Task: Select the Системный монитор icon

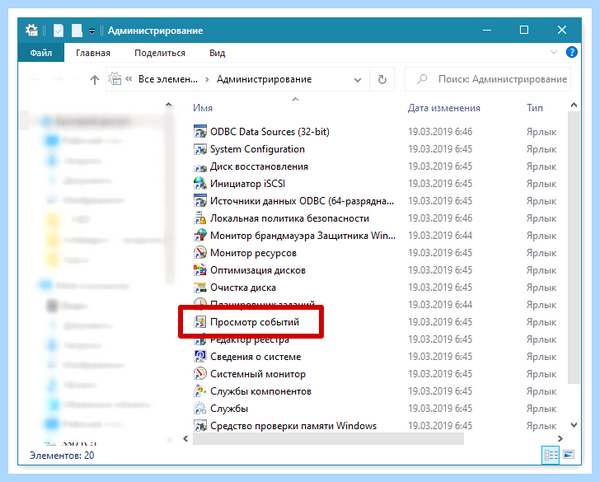Action: click(200, 374)
